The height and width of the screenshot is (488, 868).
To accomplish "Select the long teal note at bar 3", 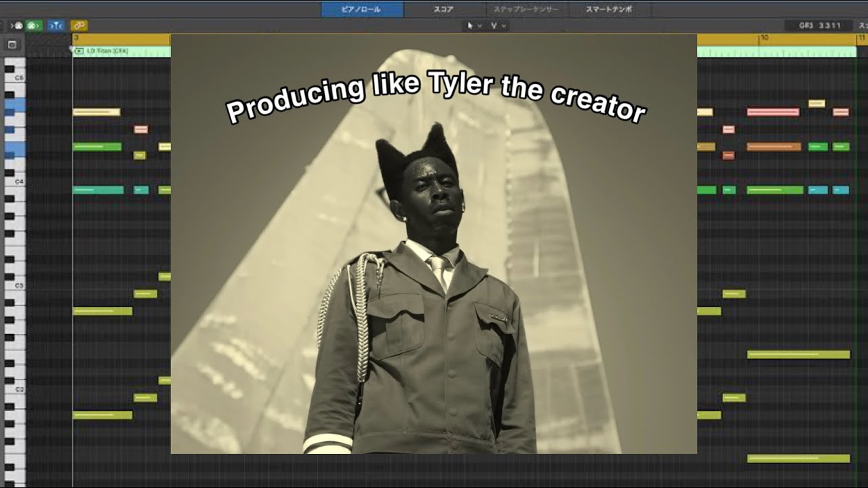I will pos(98,190).
